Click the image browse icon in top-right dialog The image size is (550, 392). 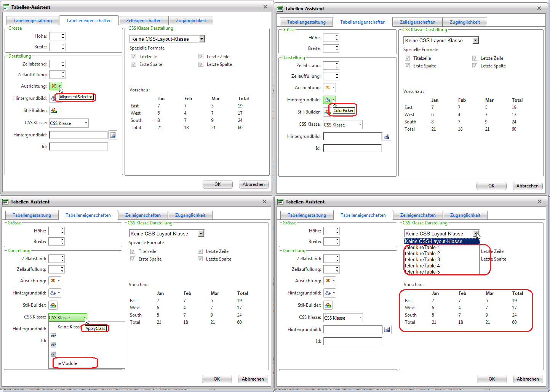pos(387,136)
